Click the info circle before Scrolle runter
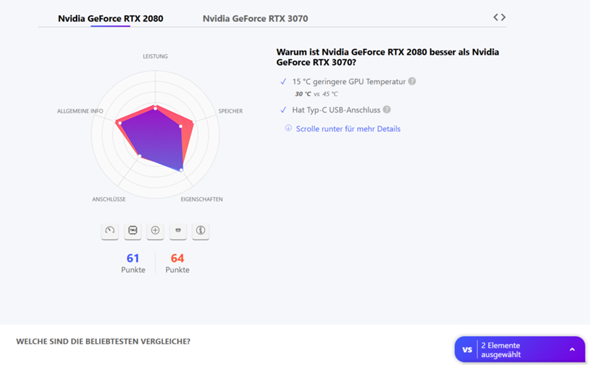Viewport: 590px width, 365px height. 288,128
